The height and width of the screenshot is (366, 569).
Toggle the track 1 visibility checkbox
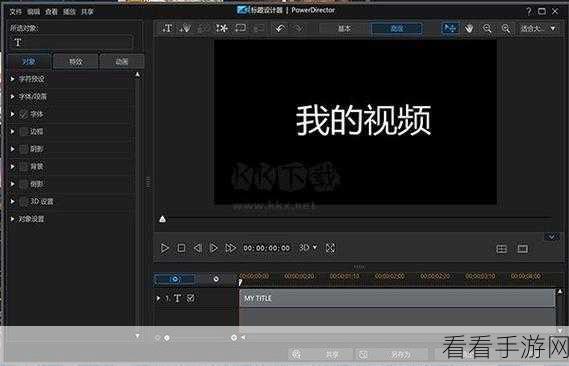pos(191,298)
